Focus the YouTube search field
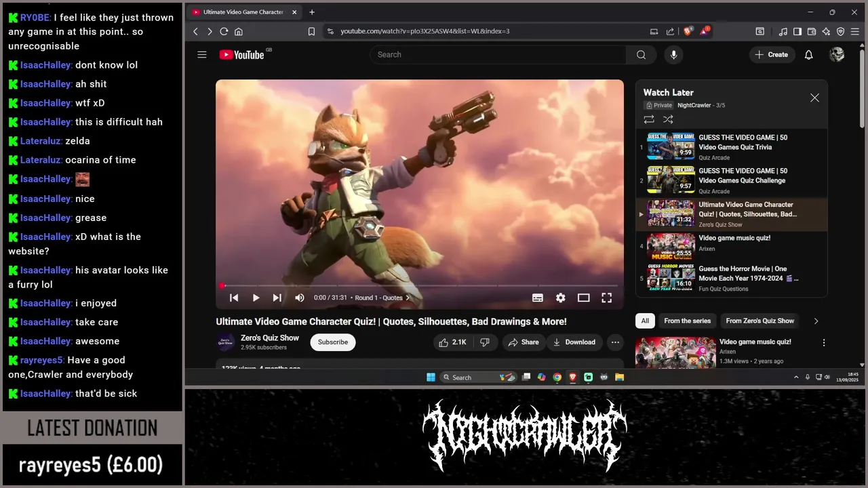868x488 pixels. click(x=498, y=55)
